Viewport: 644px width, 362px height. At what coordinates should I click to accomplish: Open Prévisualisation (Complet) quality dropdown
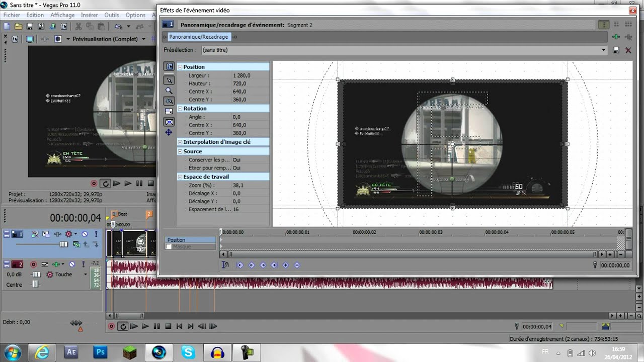pyautogui.click(x=143, y=39)
